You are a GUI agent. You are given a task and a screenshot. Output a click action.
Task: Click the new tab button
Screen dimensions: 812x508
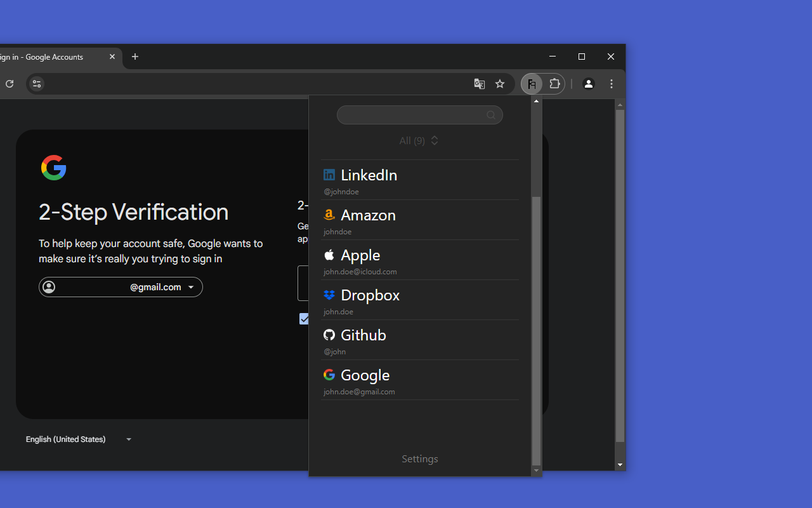(135, 57)
